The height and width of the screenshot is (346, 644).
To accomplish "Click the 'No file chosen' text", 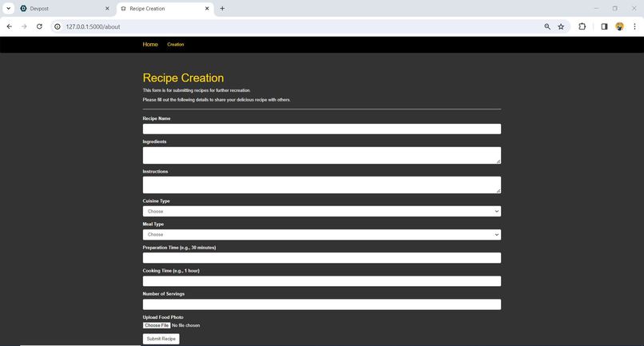I will [185, 325].
